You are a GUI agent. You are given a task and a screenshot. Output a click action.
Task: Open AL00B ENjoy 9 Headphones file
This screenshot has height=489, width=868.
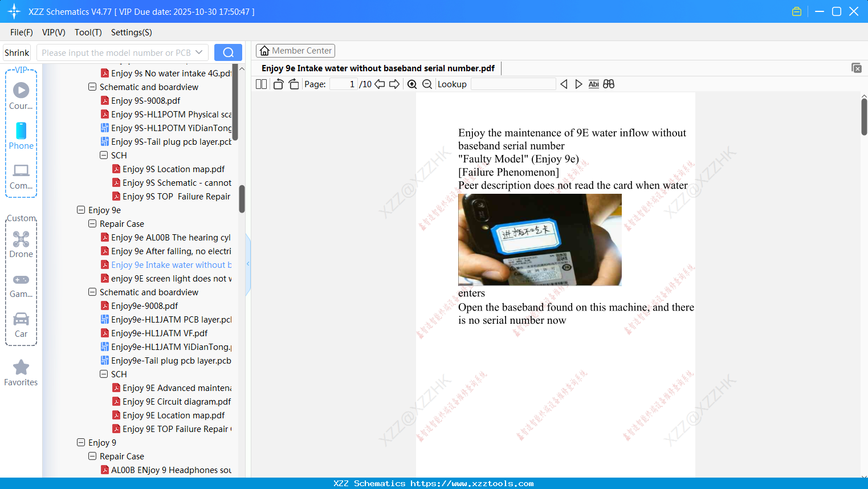[x=166, y=470]
